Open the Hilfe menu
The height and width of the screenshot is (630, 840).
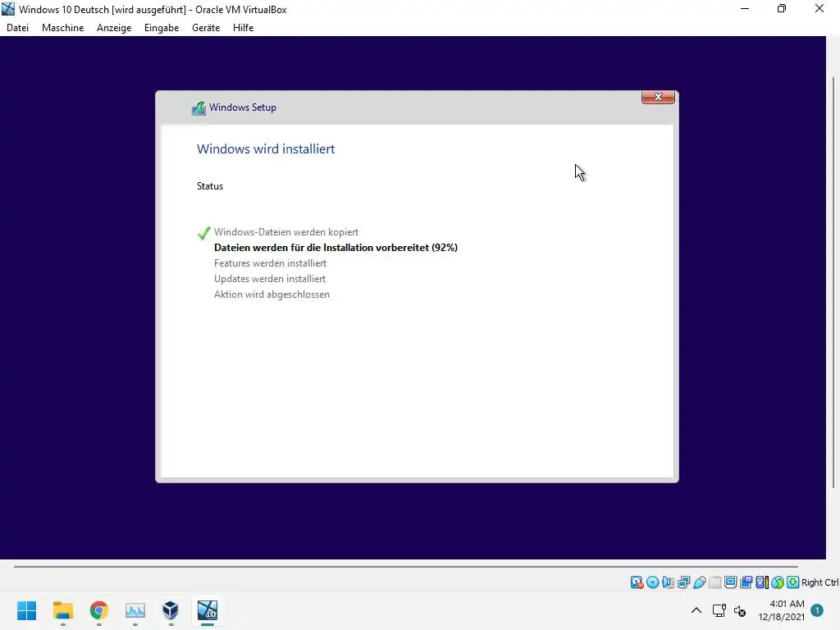point(243,28)
